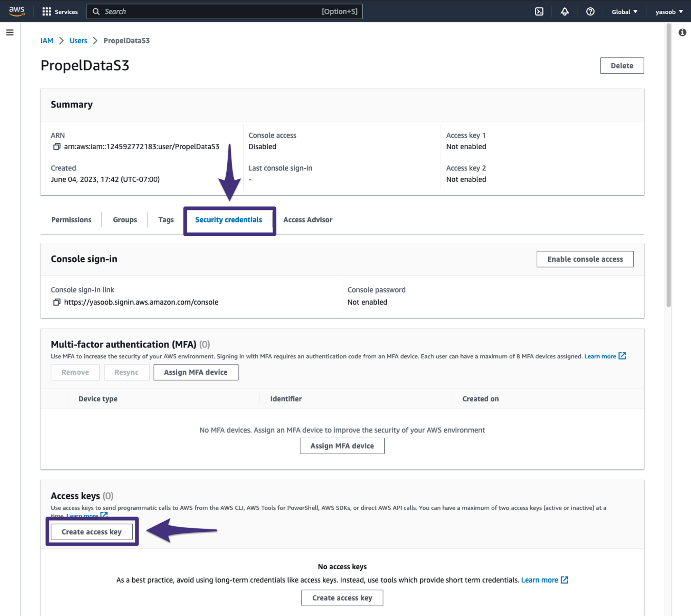Image resolution: width=691 pixels, height=616 pixels.
Task: Copy the console sign-in link icon
Action: [57, 302]
